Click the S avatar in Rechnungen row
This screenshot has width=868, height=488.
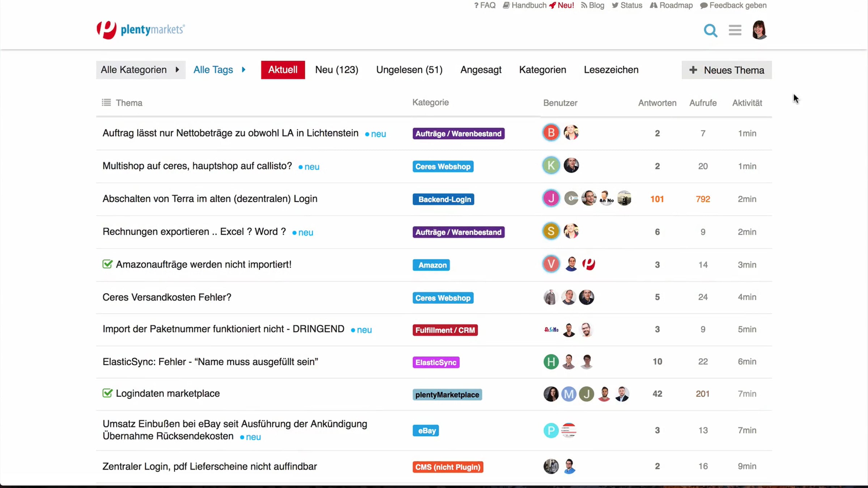coord(551,231)
